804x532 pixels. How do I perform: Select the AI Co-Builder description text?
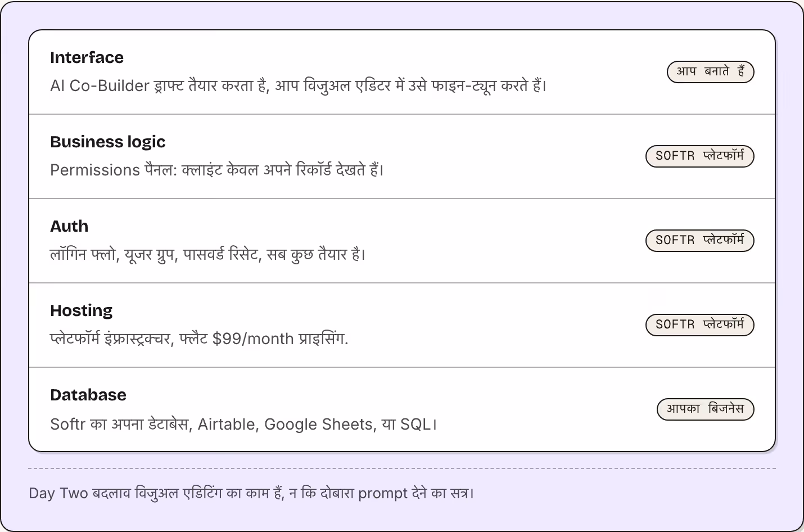pyautogui.click(x=299, y=85)
